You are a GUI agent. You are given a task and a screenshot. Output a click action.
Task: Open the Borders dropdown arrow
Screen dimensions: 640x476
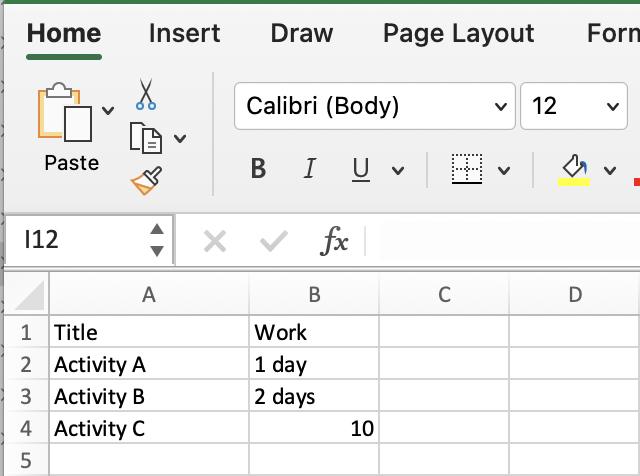[504, 170]
